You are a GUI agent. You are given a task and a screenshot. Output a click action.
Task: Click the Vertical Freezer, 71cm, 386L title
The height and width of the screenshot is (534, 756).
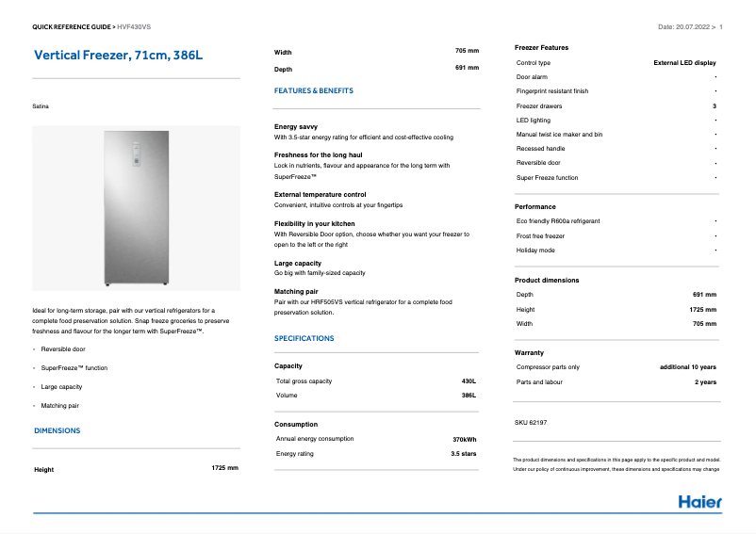point(118,56)
